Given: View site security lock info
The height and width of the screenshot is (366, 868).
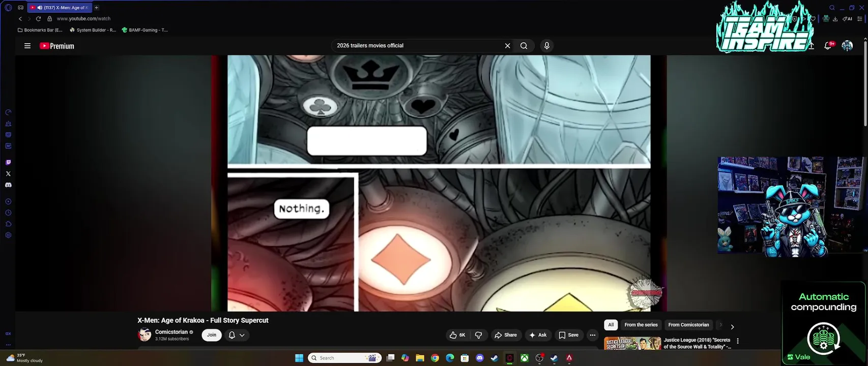Looking at the screenshot, I should coord(49,19).
